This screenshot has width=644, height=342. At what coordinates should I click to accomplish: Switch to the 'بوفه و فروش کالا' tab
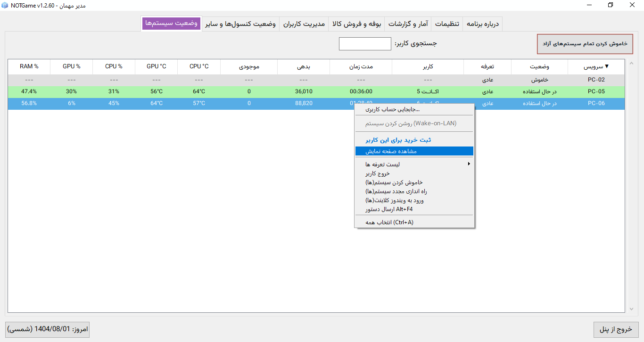[356, 24]
